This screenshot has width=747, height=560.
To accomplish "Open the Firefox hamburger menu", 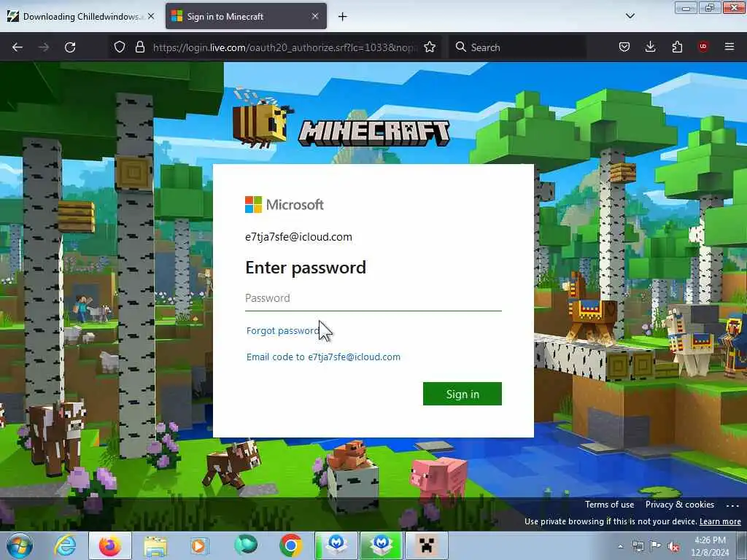I will tap(729, 47).
